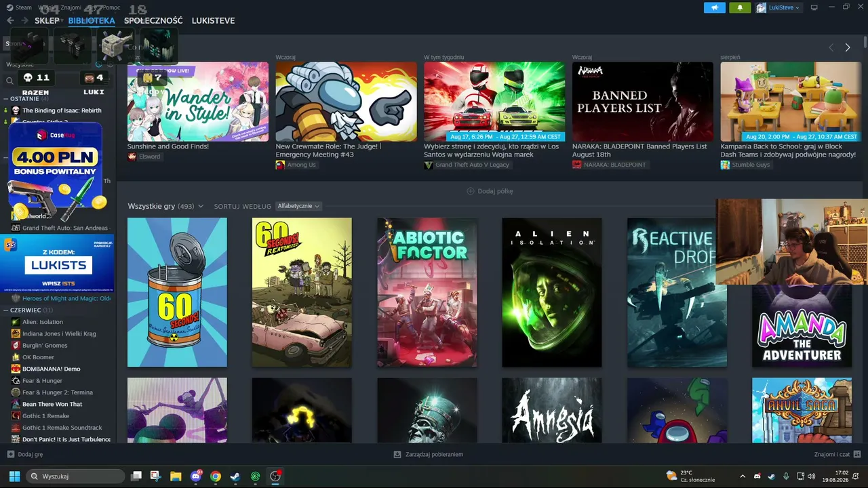Read 'Wybierz stronę i zdecyduj' GTA news title
Screen dimensions: 868x488
(x=491, y=150)
